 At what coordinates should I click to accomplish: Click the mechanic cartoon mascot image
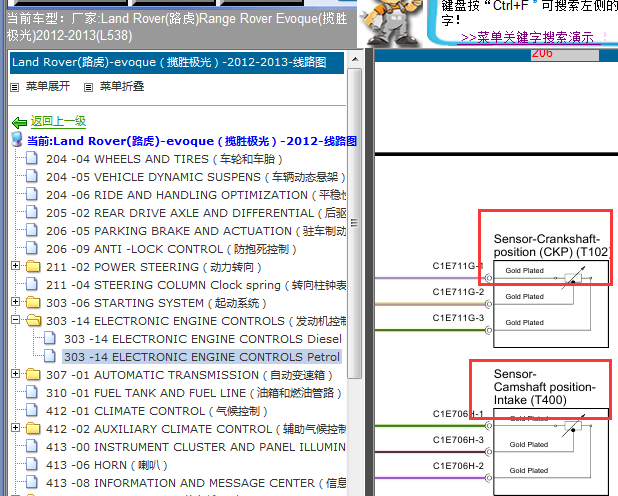391,22
